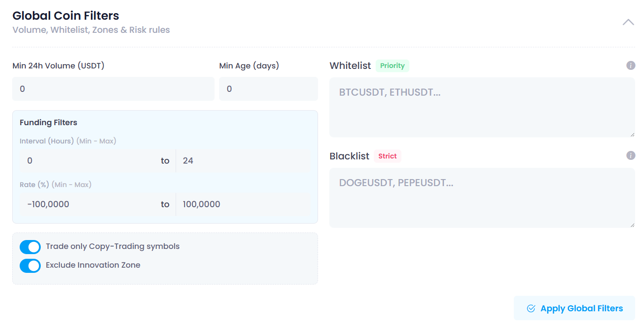This screenshot has width=644, height=323.
Task: Click the Whitelist info icon
Action: [x=630, y=66]
